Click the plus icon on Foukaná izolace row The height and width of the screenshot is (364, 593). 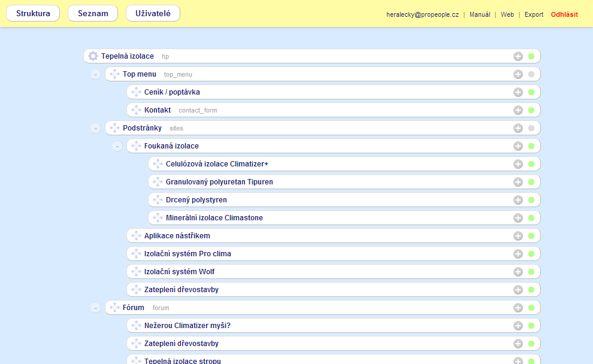(518, 146)
